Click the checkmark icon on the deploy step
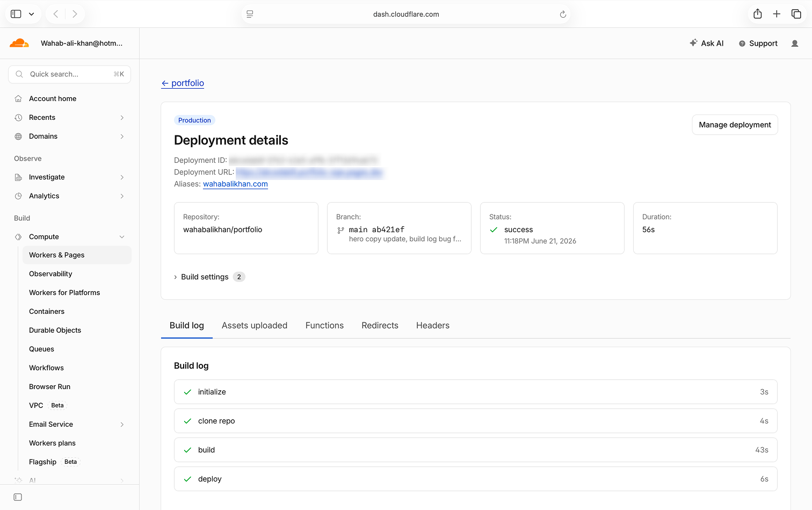This screenshot has height=510, width=812. click(187, 479)
